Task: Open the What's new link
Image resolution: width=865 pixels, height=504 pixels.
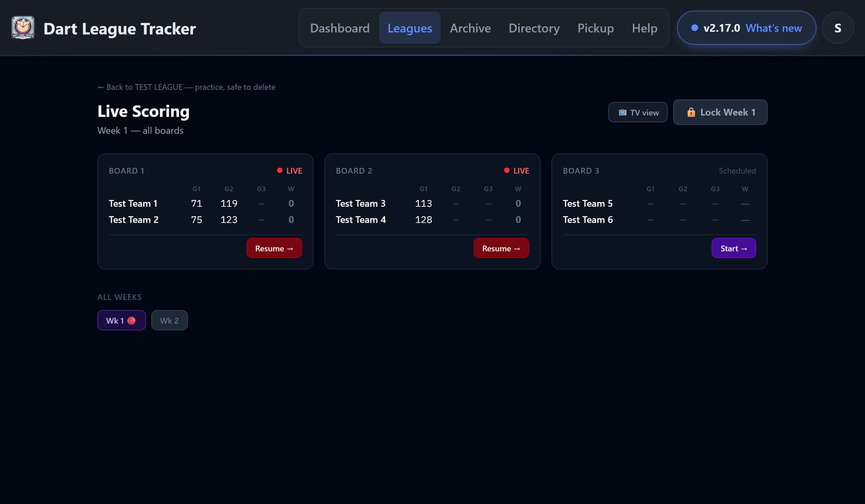Action: point(774,28)
